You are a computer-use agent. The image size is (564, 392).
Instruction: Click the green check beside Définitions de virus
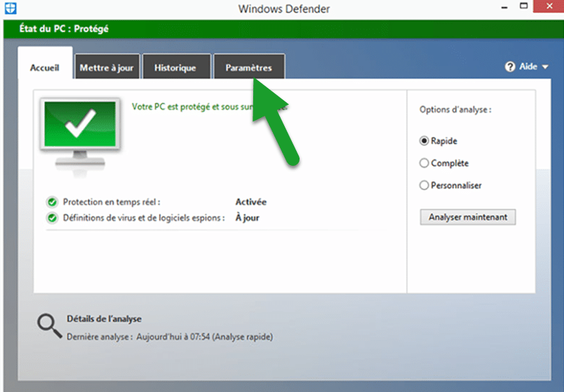tap(52, 218)
